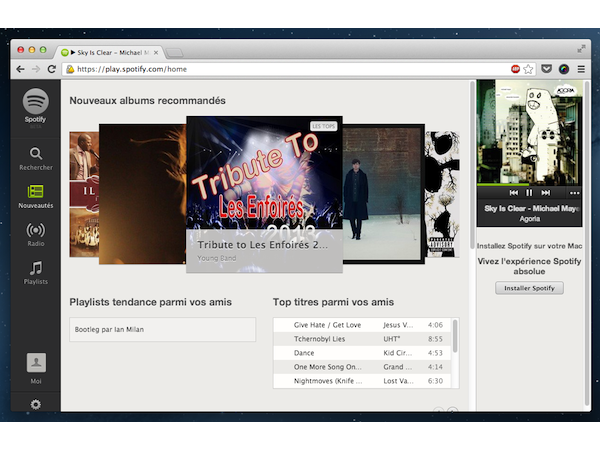Click the top titres list scrollbar
This screenshot has width=600, height=450.
(x=455, y=336)
